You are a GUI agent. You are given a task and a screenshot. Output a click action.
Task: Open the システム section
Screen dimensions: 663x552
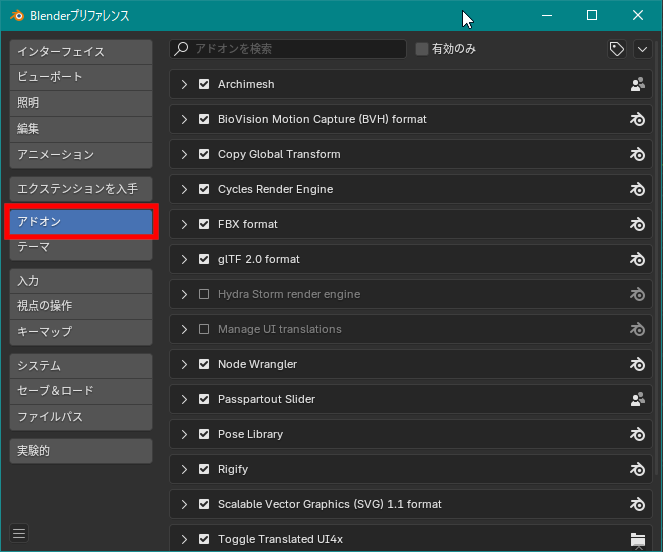pyautogui.click(x=81, y=366)
